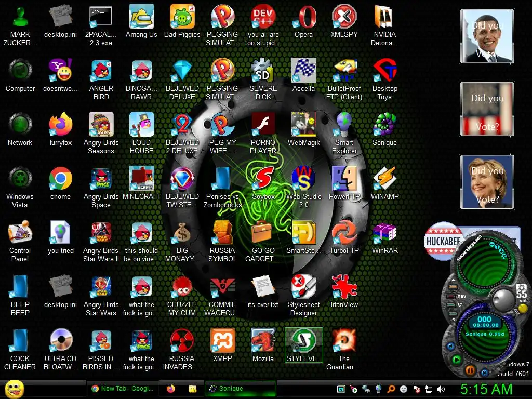Launch the 2PACAL... 2.3.exe file
This screenshot has width=532, height=399.
coord(101,25)
